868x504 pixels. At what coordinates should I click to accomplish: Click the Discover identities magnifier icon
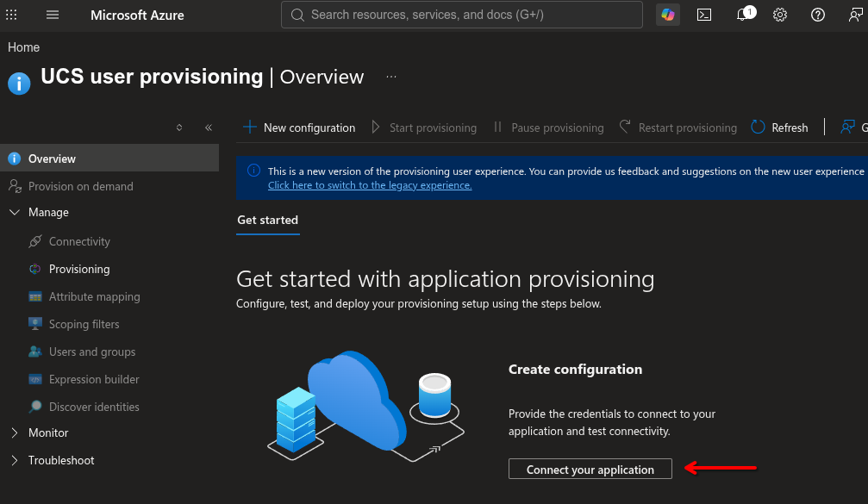click(34, 407)
